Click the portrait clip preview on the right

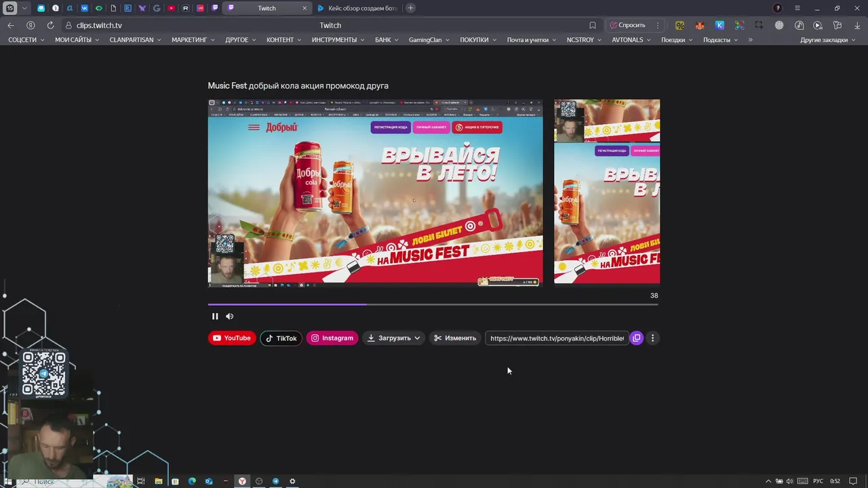[x=607, y=191]
